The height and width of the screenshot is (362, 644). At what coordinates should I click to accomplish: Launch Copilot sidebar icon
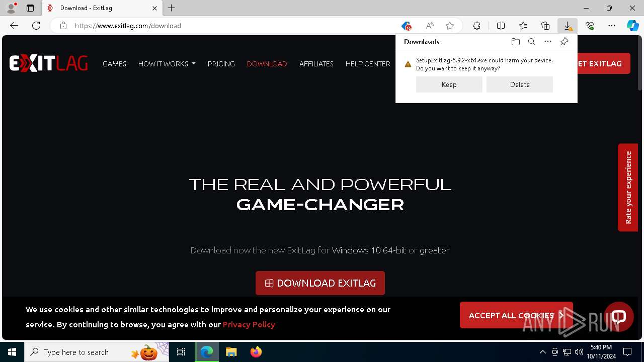click(x=633, y=26)
